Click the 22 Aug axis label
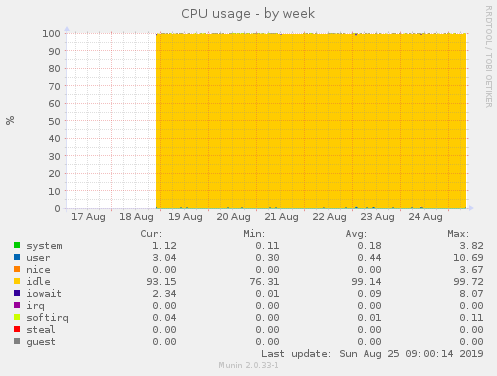 [x=329, y=217]
